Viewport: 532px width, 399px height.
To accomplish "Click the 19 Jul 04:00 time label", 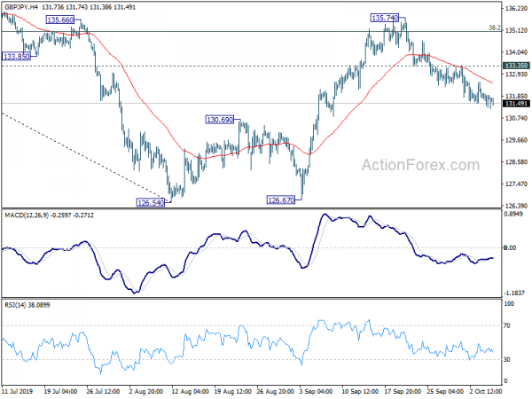I will 60,391.
